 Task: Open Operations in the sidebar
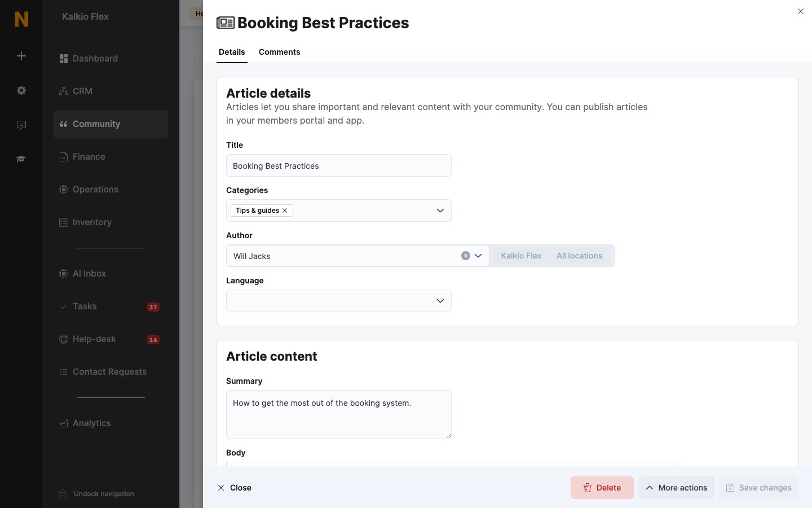[x=111, y=190]
